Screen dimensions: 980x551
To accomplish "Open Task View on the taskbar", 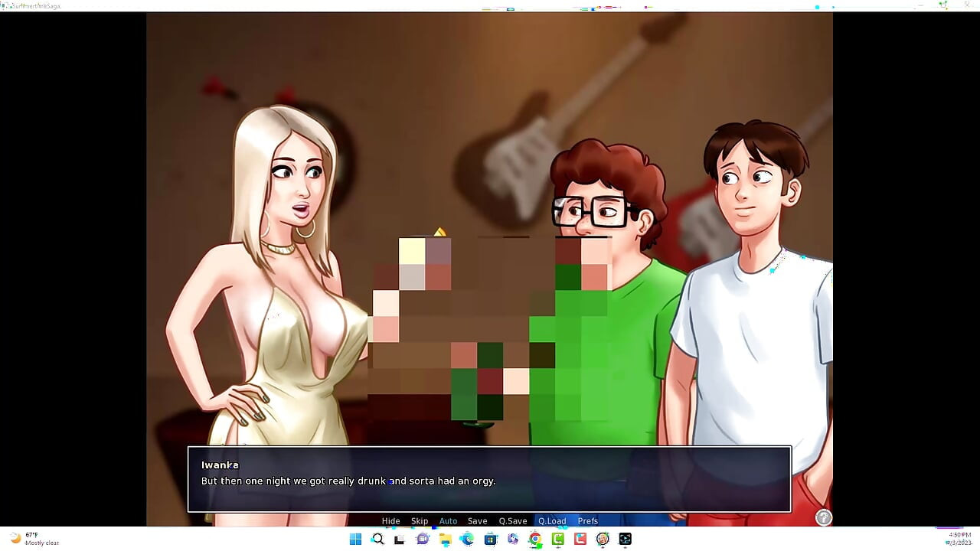I will (x=399, y=540).
